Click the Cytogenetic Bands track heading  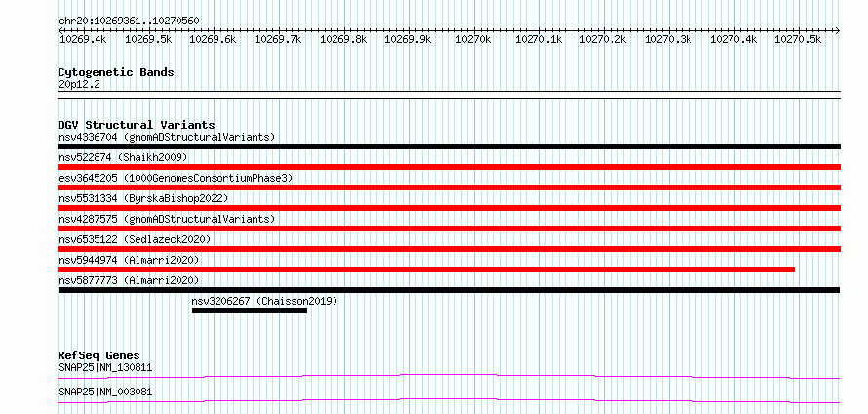(x=116, y=72)
